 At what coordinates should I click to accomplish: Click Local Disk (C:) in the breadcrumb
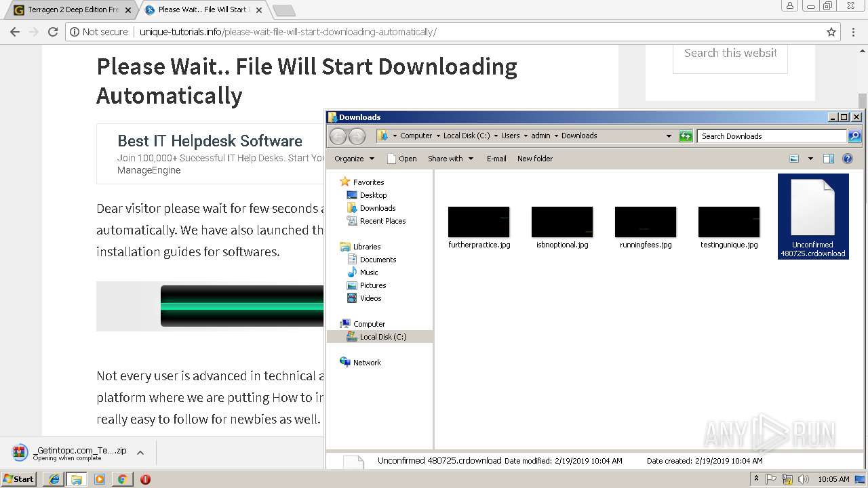tap(467, 136)
